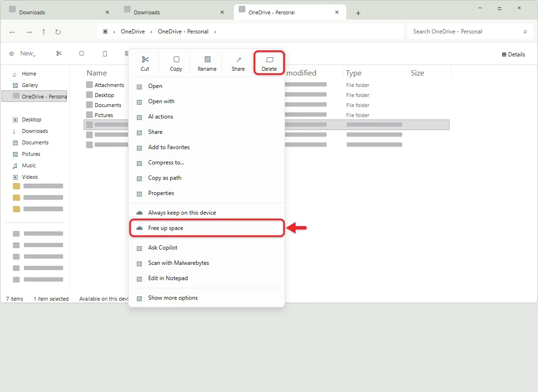This screenshot has height=392, width=538.
Task: Click the search magnifier icon
Action: tap(525, 32)
